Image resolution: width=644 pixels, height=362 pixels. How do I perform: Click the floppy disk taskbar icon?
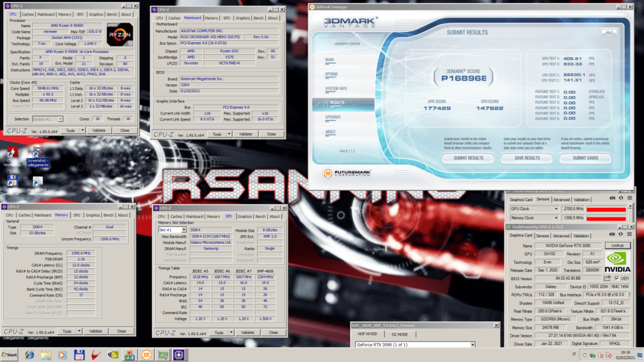click(x=79, y=355)
